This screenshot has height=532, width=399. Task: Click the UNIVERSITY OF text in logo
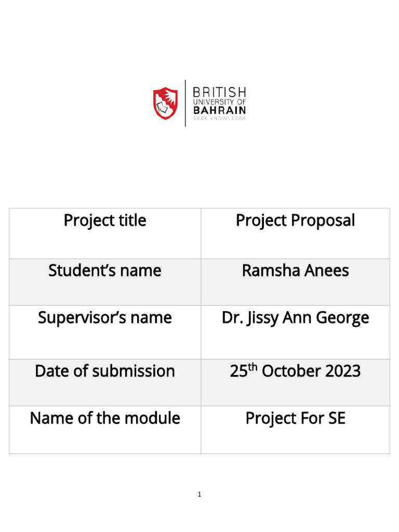click(219, 102)
